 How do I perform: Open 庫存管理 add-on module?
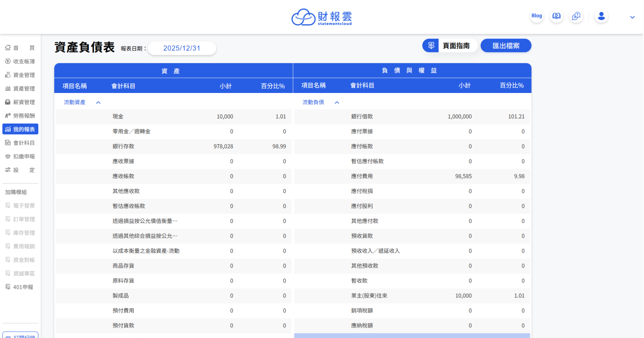(20, 233)
